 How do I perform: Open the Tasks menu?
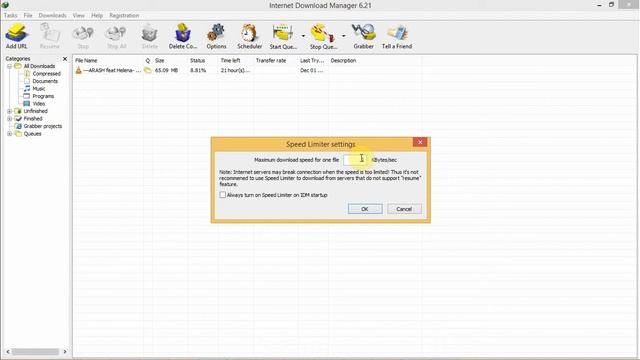11,16
